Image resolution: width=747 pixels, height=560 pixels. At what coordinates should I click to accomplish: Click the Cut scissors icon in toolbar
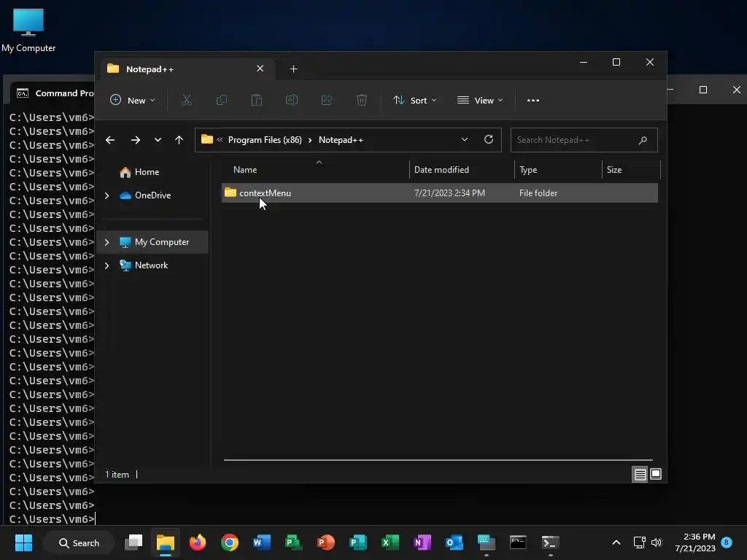186,100
